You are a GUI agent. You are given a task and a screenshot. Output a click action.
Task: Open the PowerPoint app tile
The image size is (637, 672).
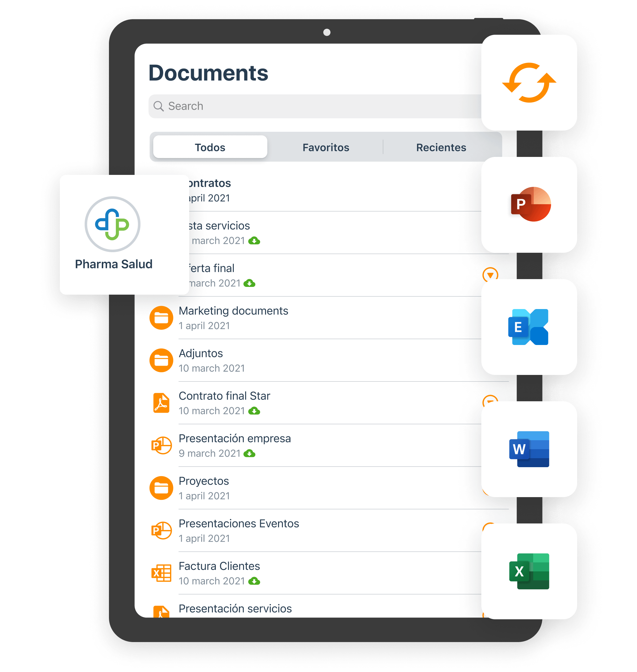click(x=529, y=205)
